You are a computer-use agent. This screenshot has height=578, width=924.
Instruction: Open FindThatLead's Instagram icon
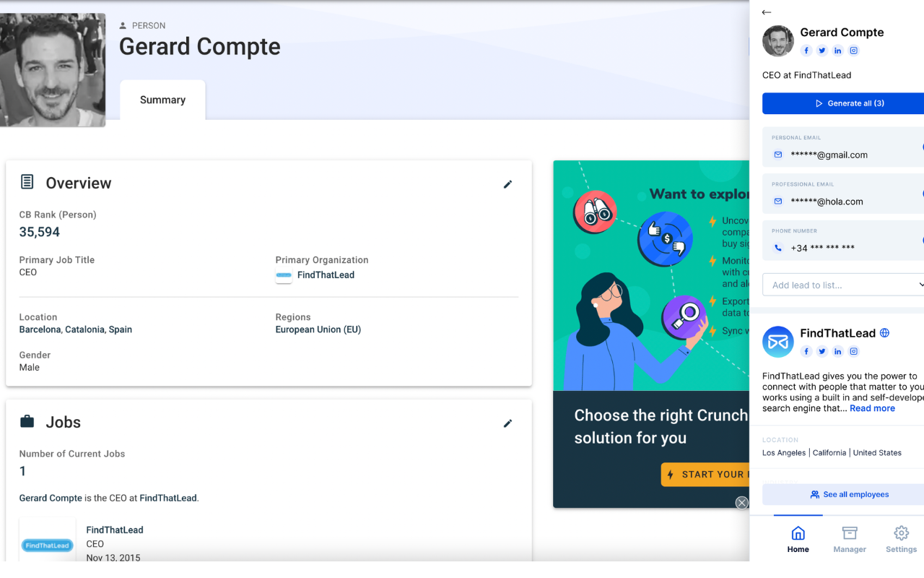pyautogui.click(x=854, y=351)
